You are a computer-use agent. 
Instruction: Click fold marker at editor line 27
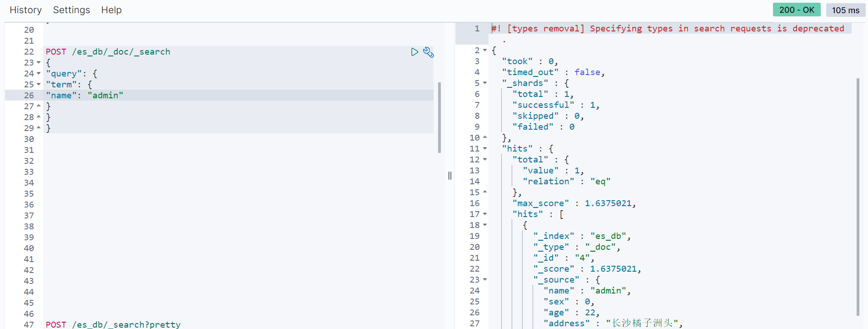39,106
